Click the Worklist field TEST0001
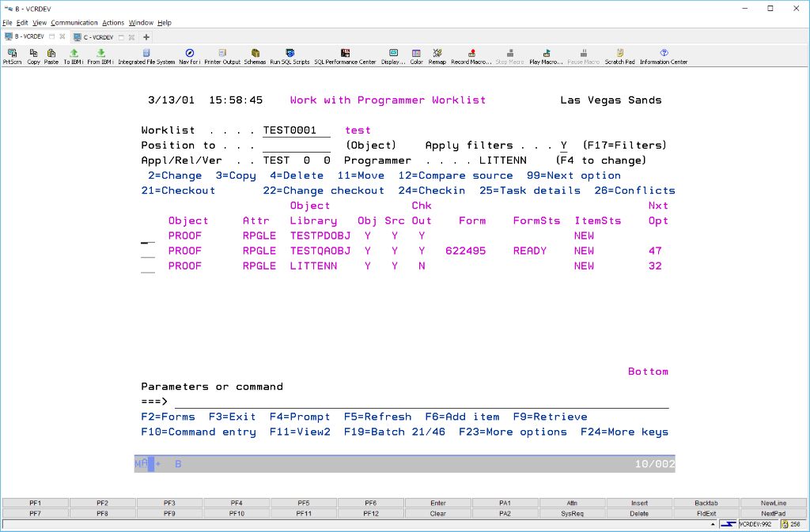810x532 pixels. pyautogui.click(x=297, y=130)
